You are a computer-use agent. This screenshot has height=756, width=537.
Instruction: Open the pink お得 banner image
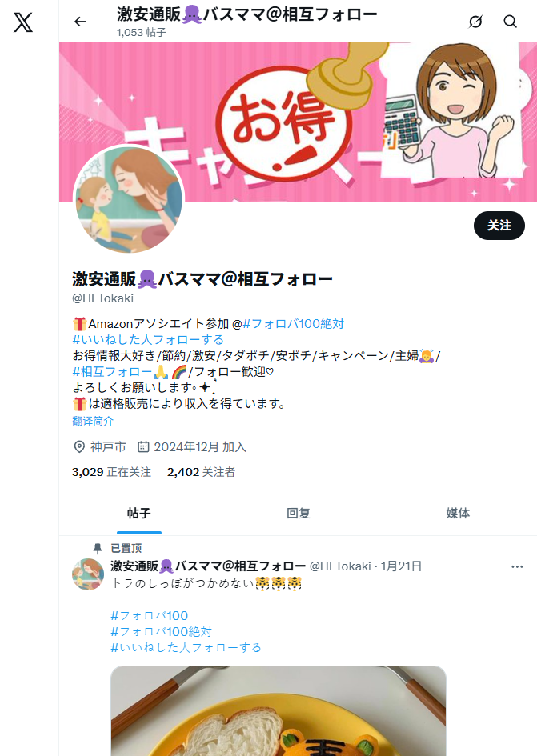pyautogui.click(x=298, y=122)
